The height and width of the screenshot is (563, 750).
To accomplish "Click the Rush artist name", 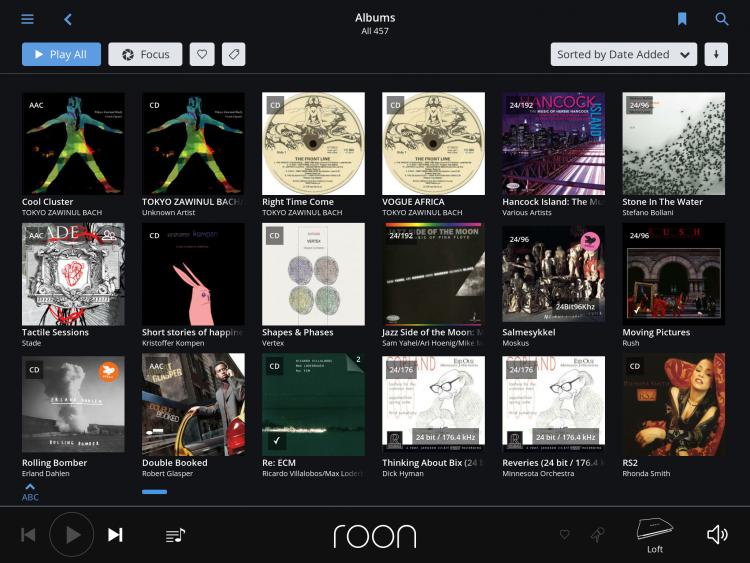I will [631, 343].
